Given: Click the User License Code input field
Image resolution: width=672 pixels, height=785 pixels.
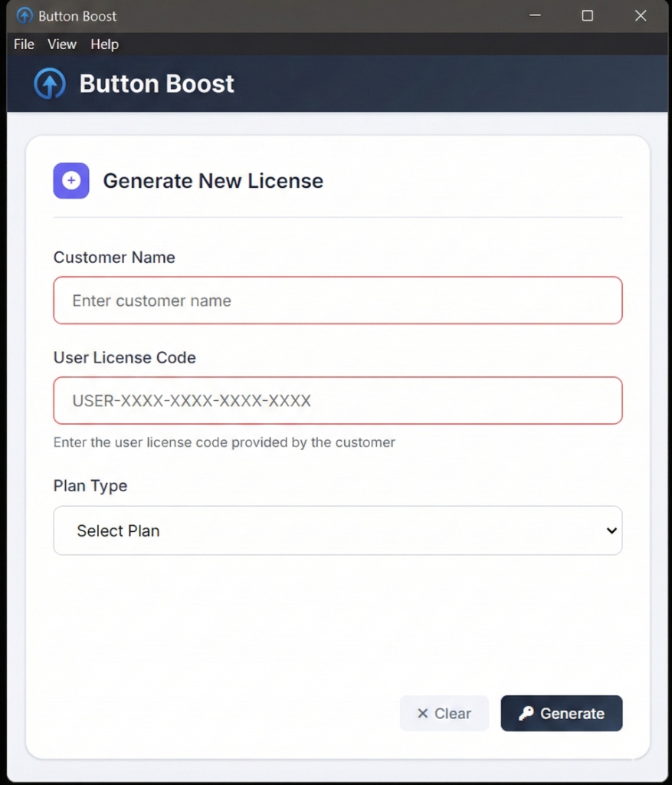Looking at the screenshot, I should [x=337, y=400].
